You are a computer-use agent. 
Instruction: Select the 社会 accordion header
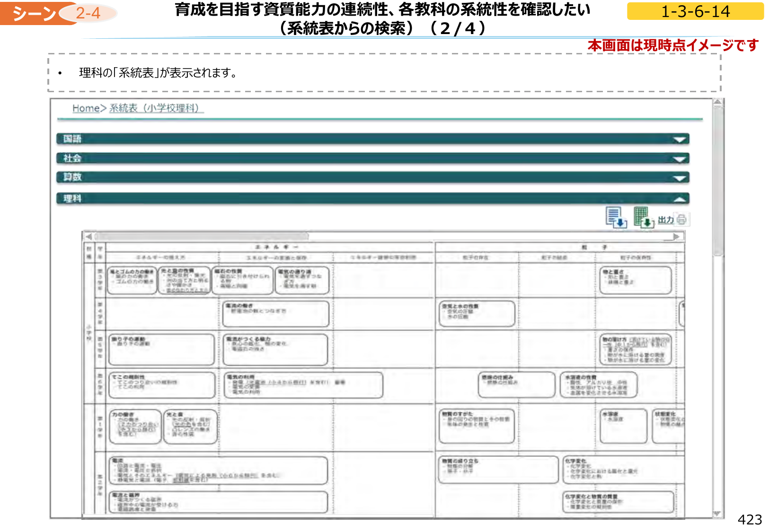[x=372, y=158]
